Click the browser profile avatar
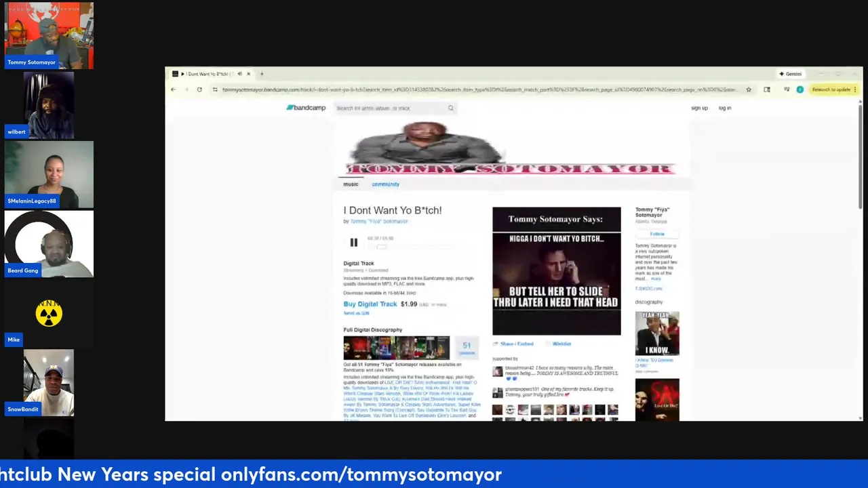This screenshot has width=868, height=488. [800, 89]
